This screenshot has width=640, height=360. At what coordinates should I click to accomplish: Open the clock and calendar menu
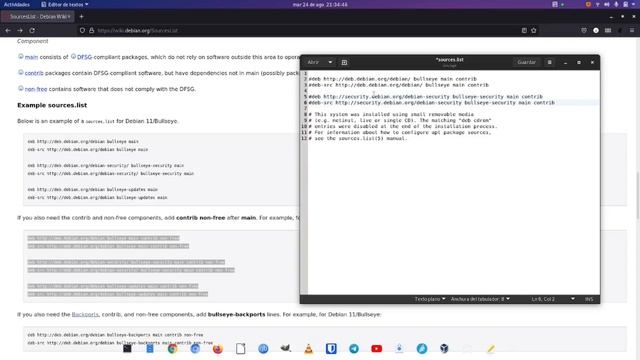[x=320, y=4]
